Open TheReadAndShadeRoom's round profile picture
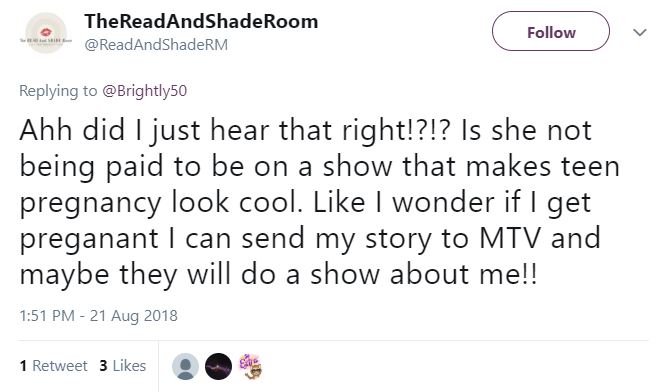This screenshot has height=392, width=660. [x=46, y=33]
